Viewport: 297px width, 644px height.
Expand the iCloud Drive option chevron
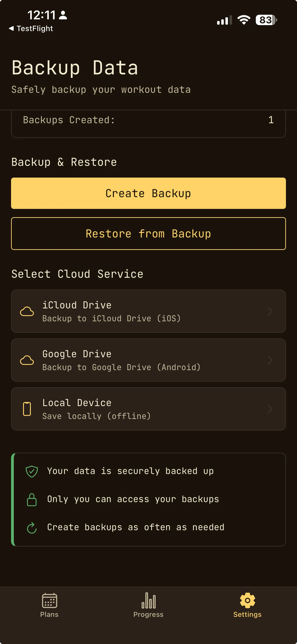[x=270, y=311]
